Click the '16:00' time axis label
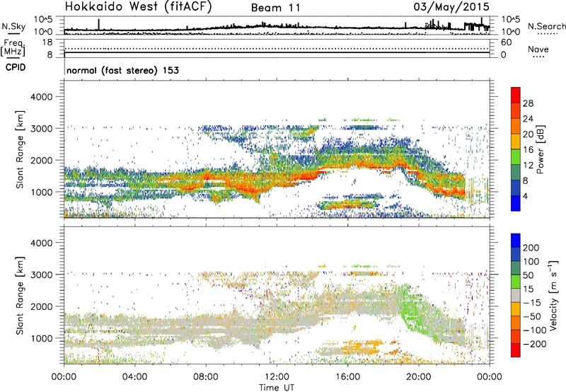This screenshot has width=566, height=392. [x=347, y=376]
